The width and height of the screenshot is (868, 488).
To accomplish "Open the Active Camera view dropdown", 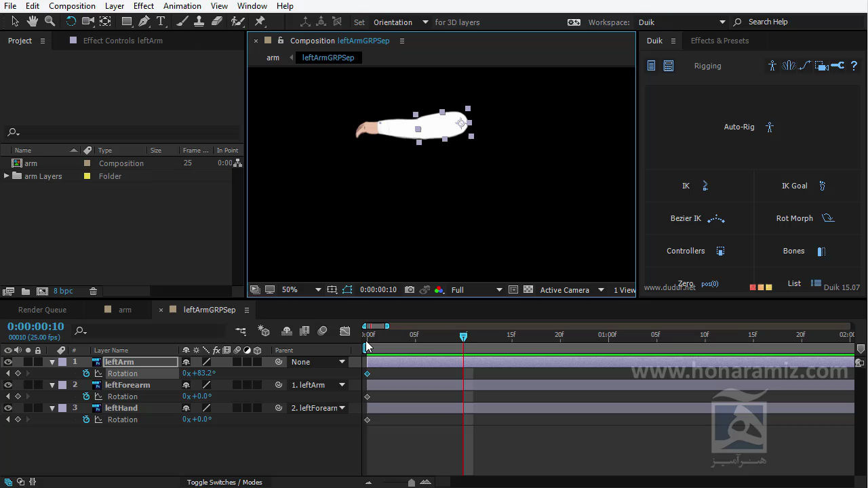I will (572, 289).
